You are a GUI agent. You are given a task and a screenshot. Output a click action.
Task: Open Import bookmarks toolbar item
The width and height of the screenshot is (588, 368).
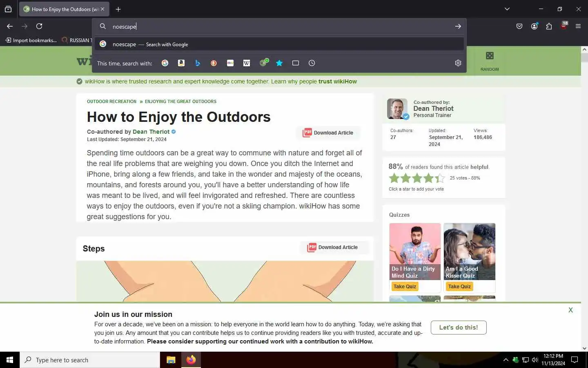pos(31,40)
